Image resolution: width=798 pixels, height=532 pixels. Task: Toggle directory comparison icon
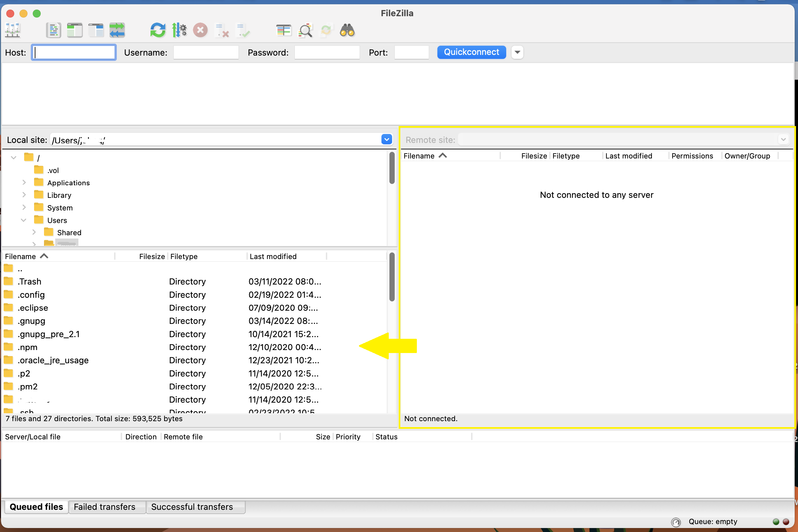coord(305,30)
